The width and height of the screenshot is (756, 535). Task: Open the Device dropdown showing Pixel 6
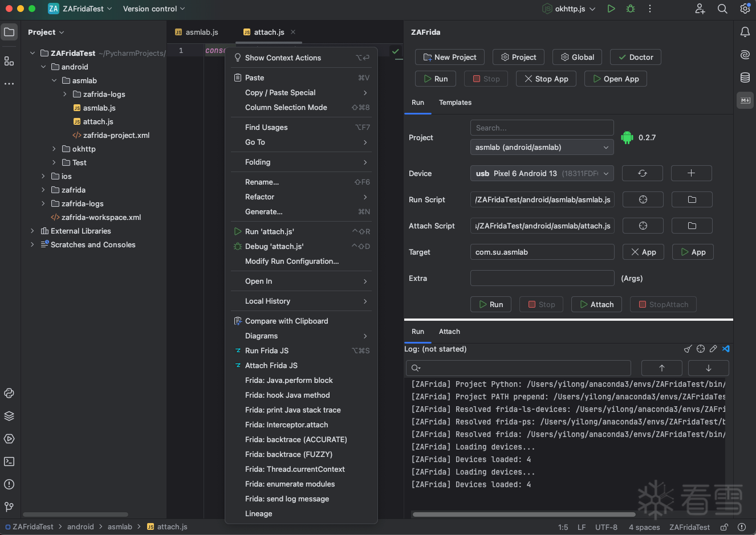point(542,173)
